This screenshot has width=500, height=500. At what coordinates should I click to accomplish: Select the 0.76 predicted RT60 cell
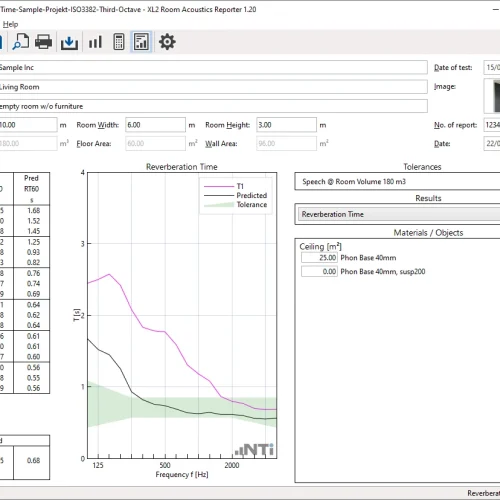coord(33,273)
